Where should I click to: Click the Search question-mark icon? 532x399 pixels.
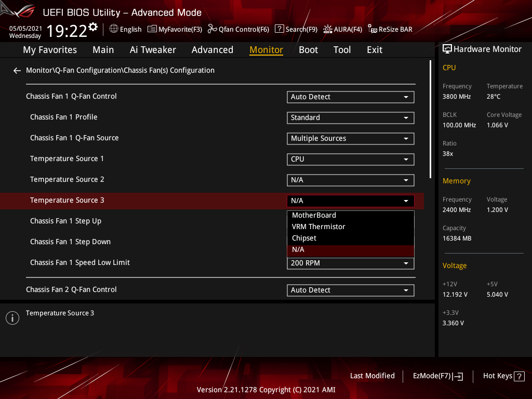pyautogui.click(x=279, y=29)
